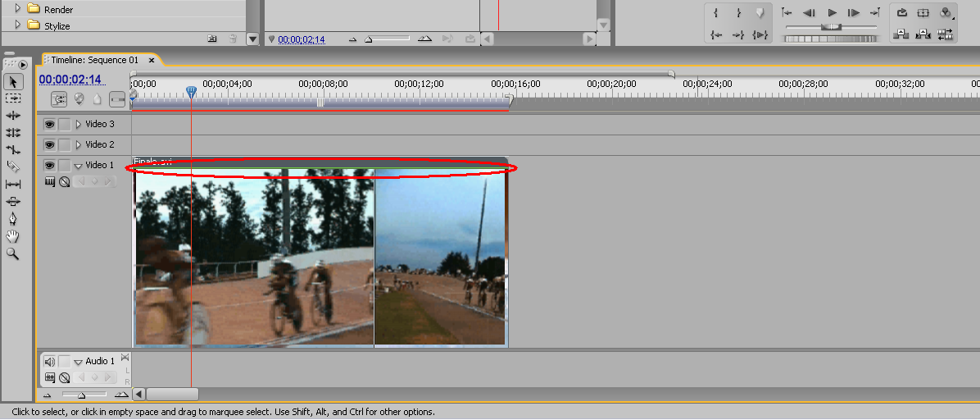Viewport: 980px width, 420px height.
Task: Click monitor Set Unnumbered Marker icon
Action: coord(760,12)
